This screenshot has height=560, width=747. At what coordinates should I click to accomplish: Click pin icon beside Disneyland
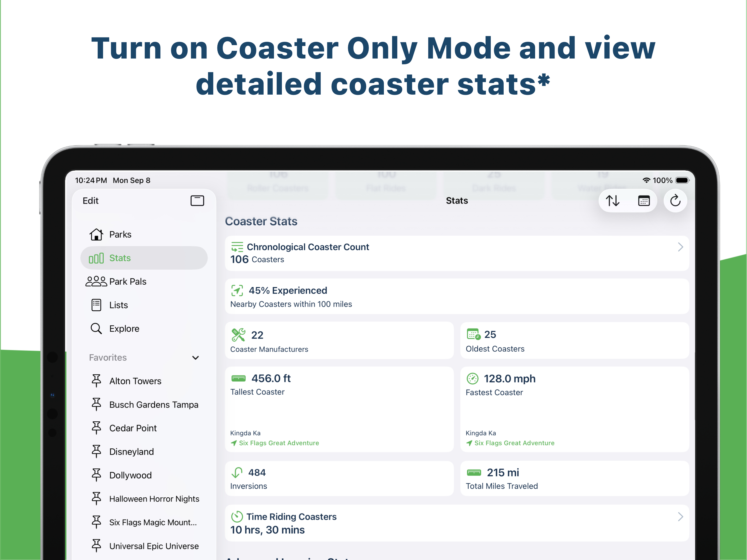pos(96,451)
